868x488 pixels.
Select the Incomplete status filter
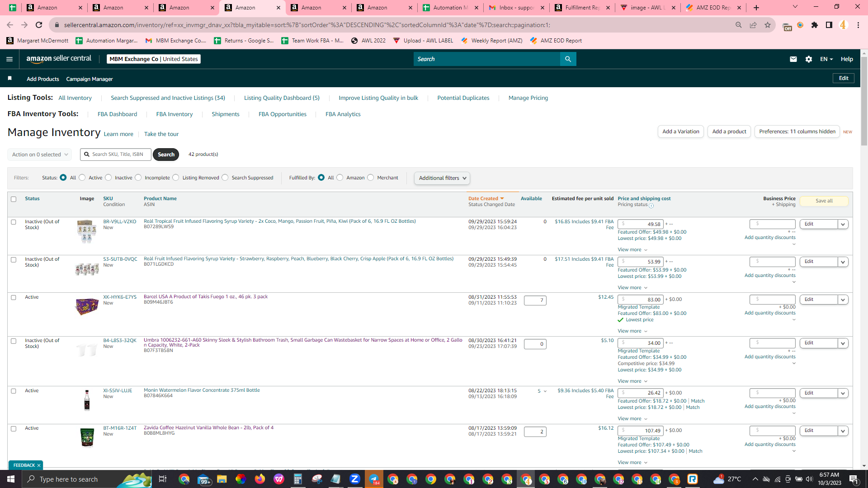coord(138,178)
